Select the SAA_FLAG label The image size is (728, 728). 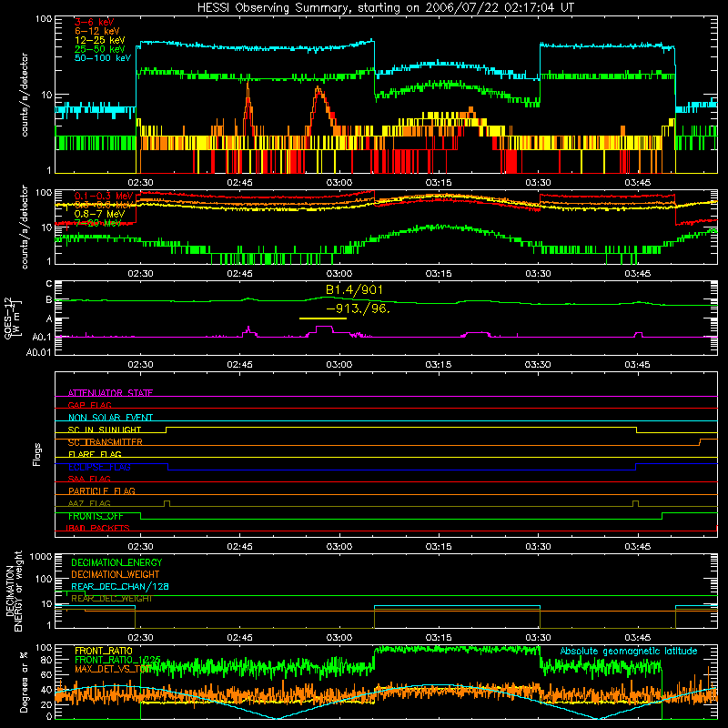point(89,479)
